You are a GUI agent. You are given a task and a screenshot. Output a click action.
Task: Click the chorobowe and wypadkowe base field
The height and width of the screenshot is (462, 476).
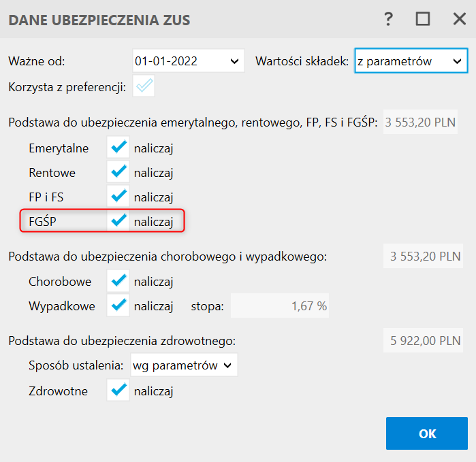tap(425, 257)
